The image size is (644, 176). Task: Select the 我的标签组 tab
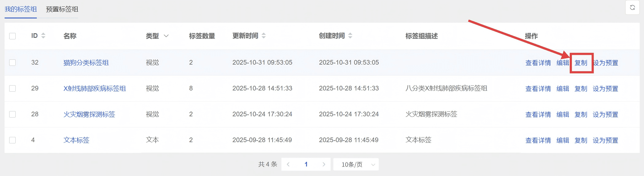[21, 9]
